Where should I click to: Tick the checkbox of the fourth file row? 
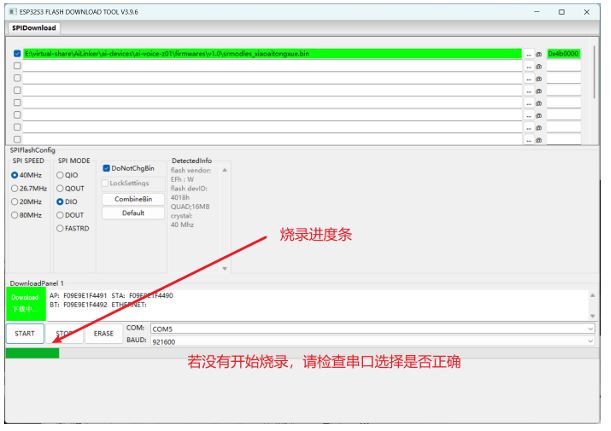pyautogui.click(x=17, y=90)
